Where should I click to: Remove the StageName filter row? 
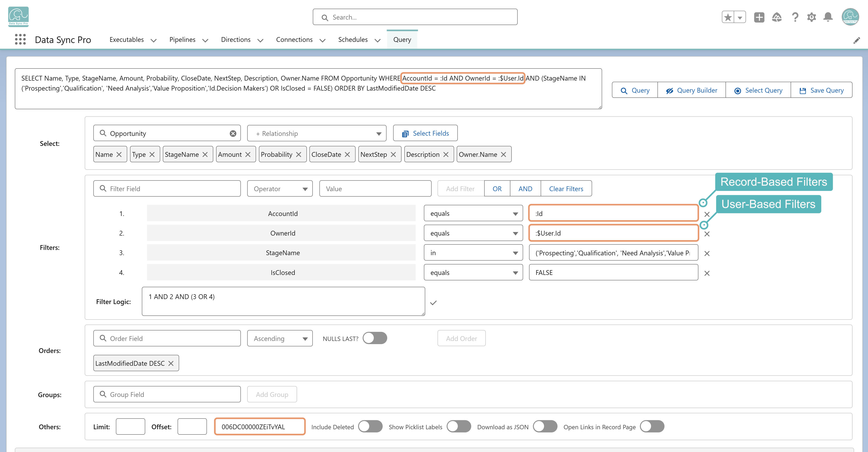click(707, 254)
